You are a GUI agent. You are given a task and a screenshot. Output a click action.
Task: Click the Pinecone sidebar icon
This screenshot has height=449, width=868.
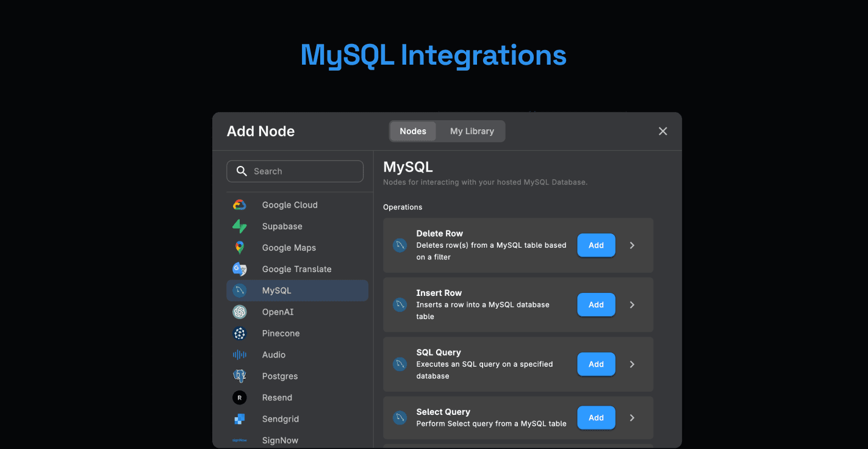pyautogui.click(x=240, y=333)
